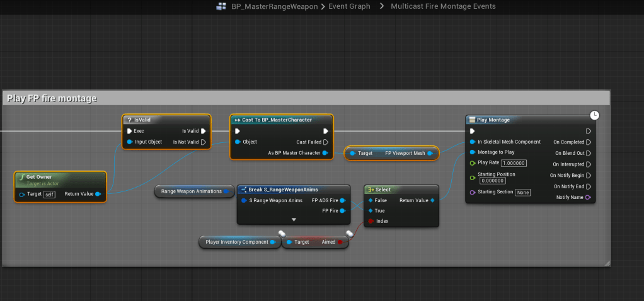Click the Cast Failed exec pin

(x=325, y=142)
